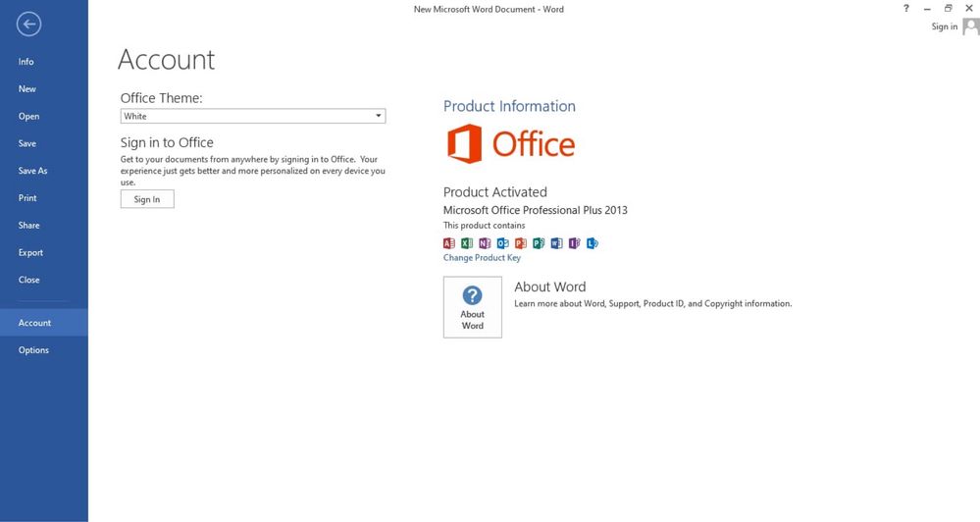Click the 'This product contains' text
Screen dimensions: 980x522
click(x=485, y=225)
